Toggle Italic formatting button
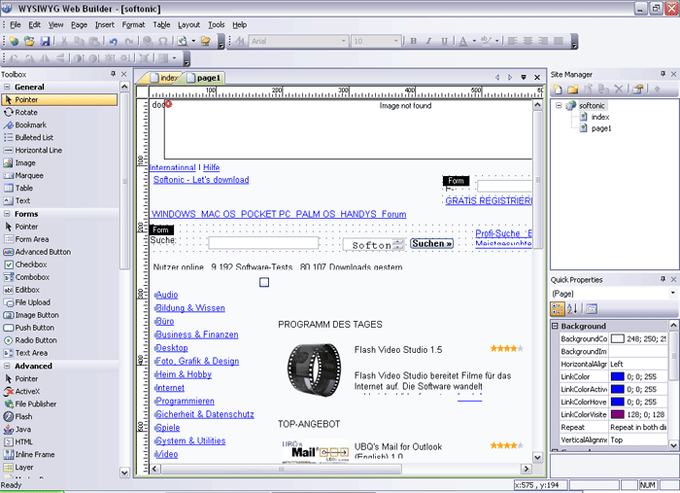680x493 pixels. point(428,41)
